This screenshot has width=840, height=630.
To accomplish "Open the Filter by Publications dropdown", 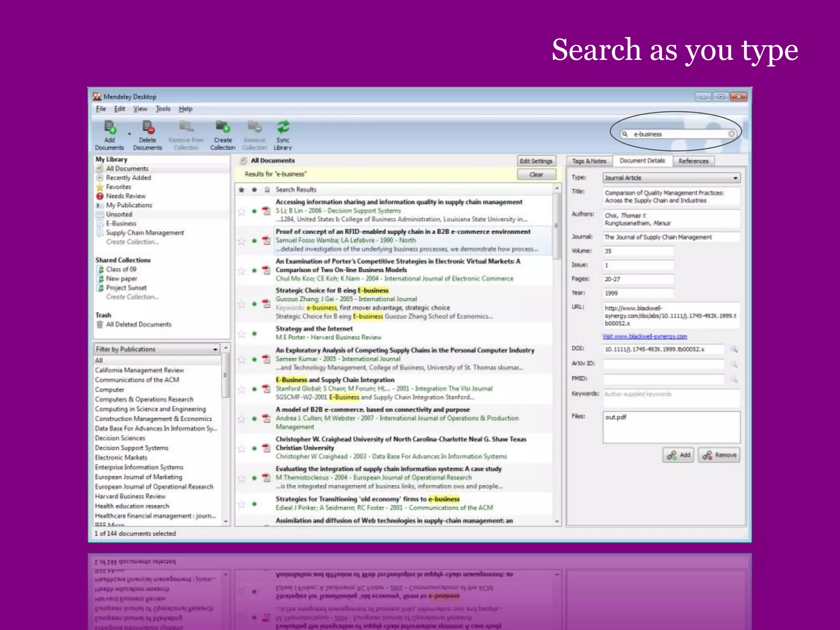I will point(157,349).
